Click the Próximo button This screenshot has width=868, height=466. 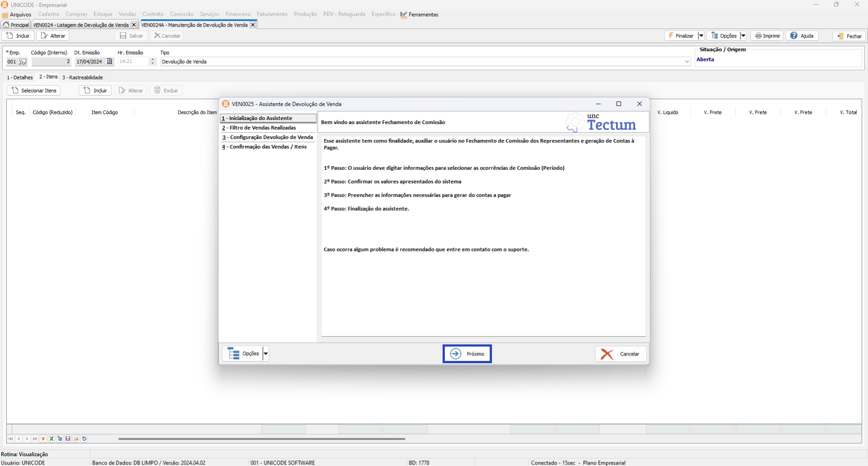click(467, 354)
